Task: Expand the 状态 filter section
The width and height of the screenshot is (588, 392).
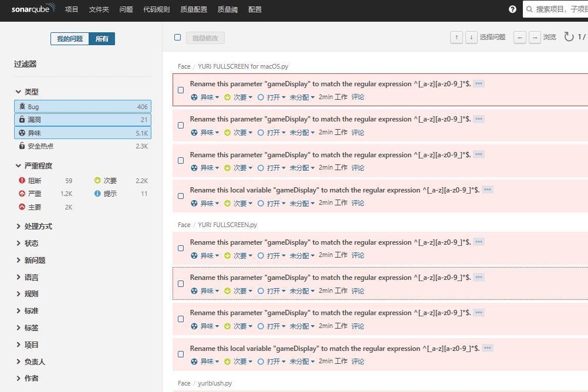Action: (26, 243)
